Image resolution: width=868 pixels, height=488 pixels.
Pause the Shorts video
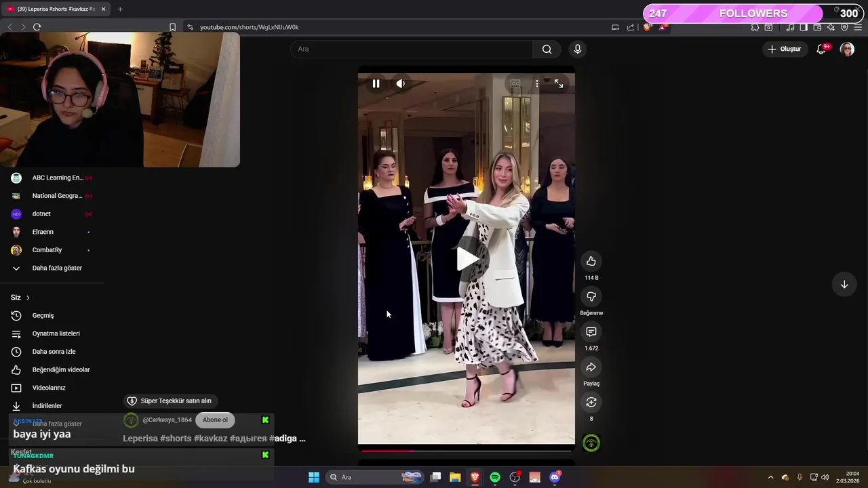pyautogui.click(x=376, y=83)
